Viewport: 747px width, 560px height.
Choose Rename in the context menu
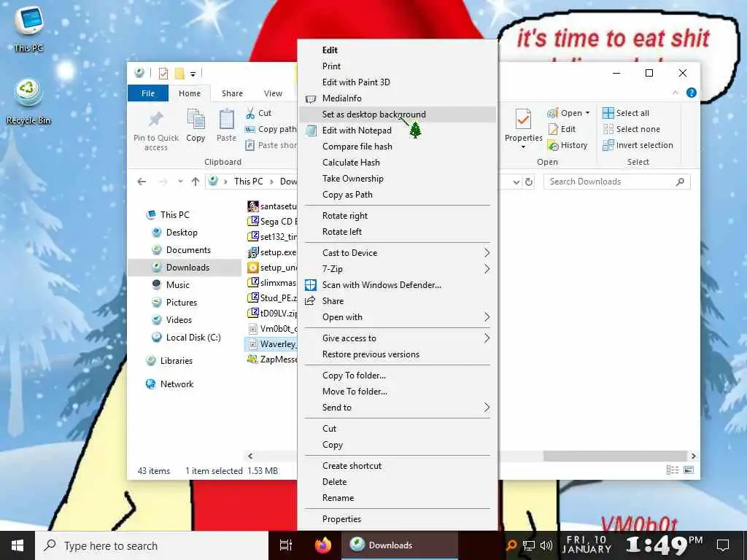(x=398, y=498)
